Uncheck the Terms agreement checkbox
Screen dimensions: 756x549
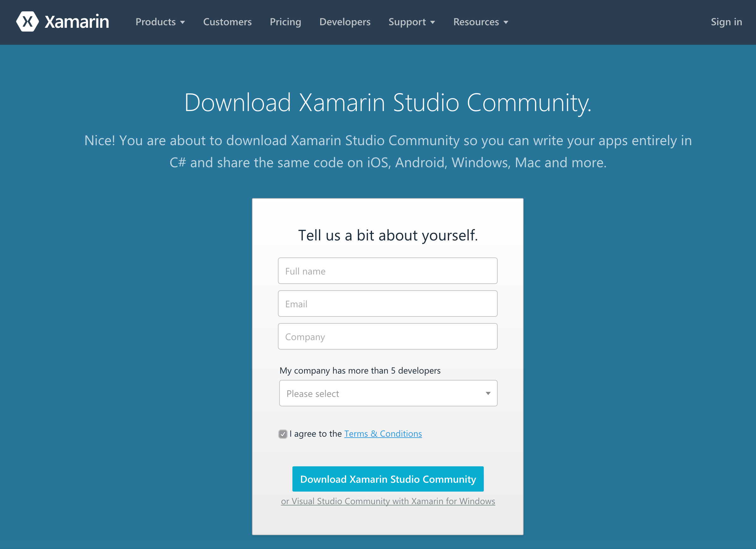point(283,434)
